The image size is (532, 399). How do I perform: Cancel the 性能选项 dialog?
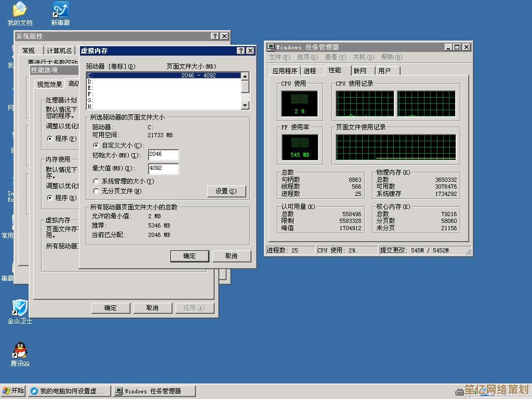pyautogui.click(x=152, y=308)
